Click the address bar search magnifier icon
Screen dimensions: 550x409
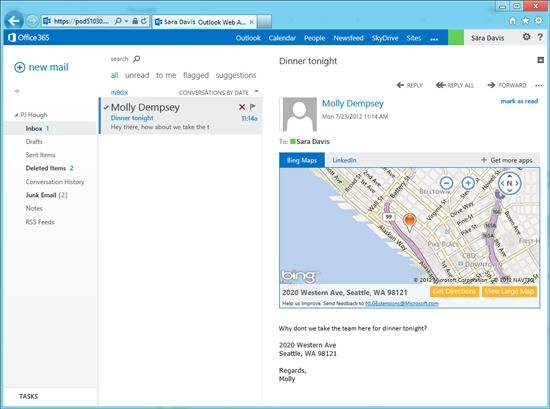tap(118, 21)
